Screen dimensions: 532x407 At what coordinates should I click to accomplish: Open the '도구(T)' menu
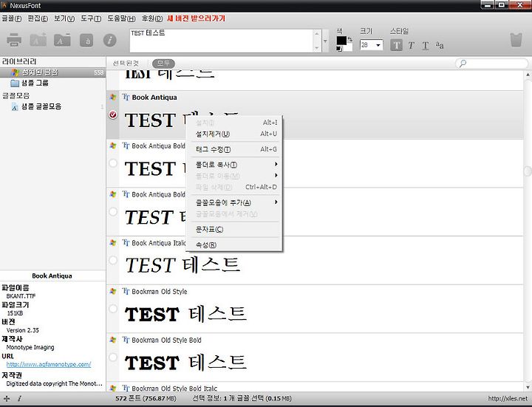click(x=91, y=18)
